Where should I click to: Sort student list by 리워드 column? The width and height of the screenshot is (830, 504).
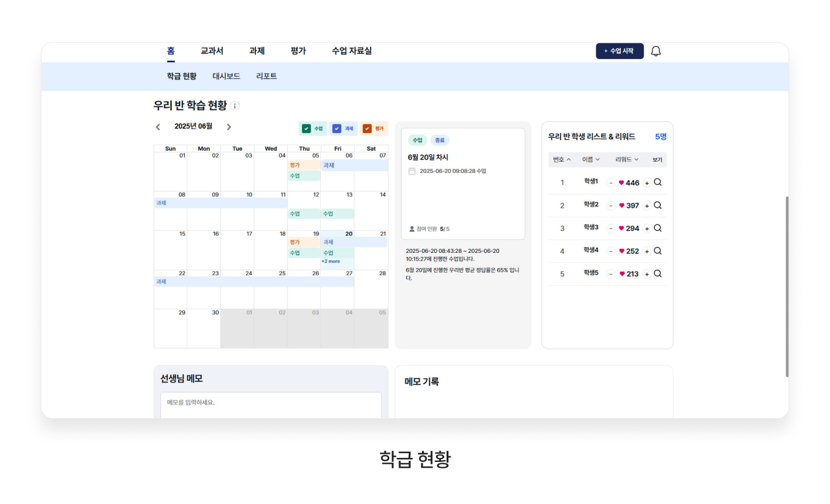(x=627, y=159)
